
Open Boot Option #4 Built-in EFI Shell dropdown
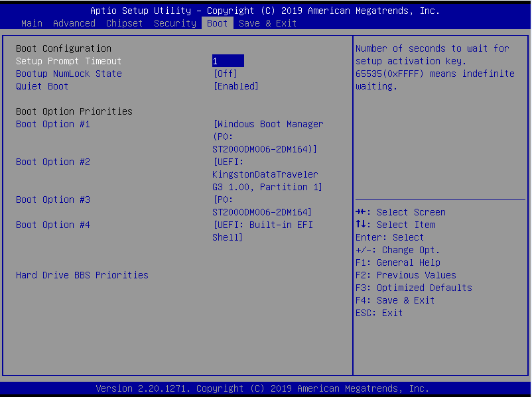[x=262, y=231]
